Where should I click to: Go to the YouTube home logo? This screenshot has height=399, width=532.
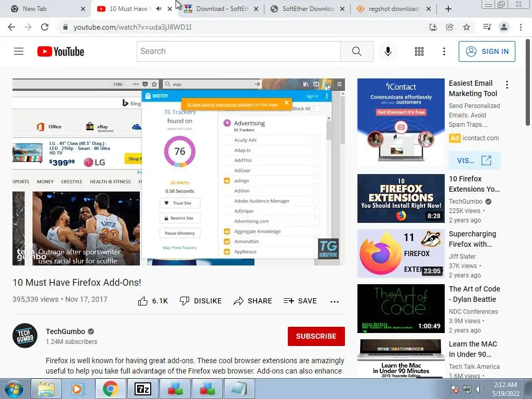coord(61,51)
